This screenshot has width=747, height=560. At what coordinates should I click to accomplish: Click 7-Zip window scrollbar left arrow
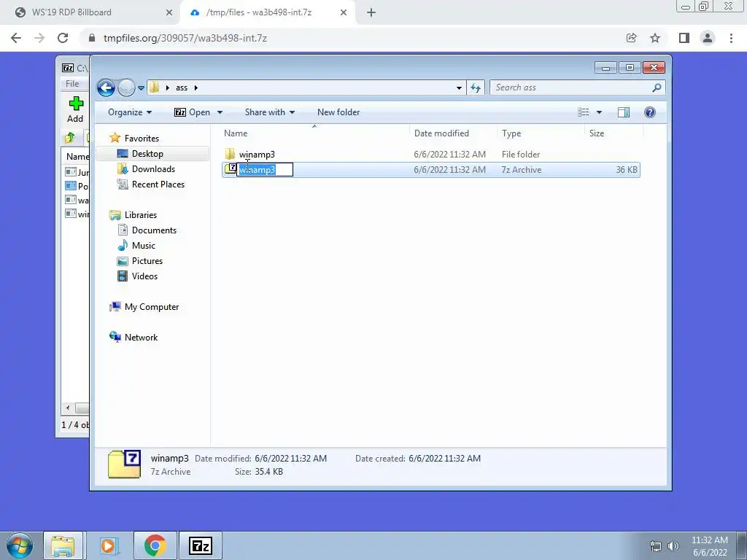(68, 408)
